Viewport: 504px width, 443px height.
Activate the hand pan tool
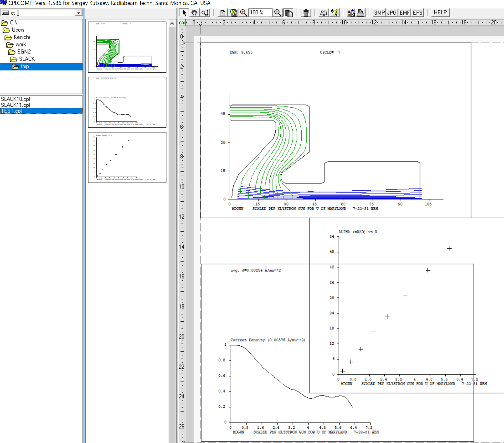[194, 13]
